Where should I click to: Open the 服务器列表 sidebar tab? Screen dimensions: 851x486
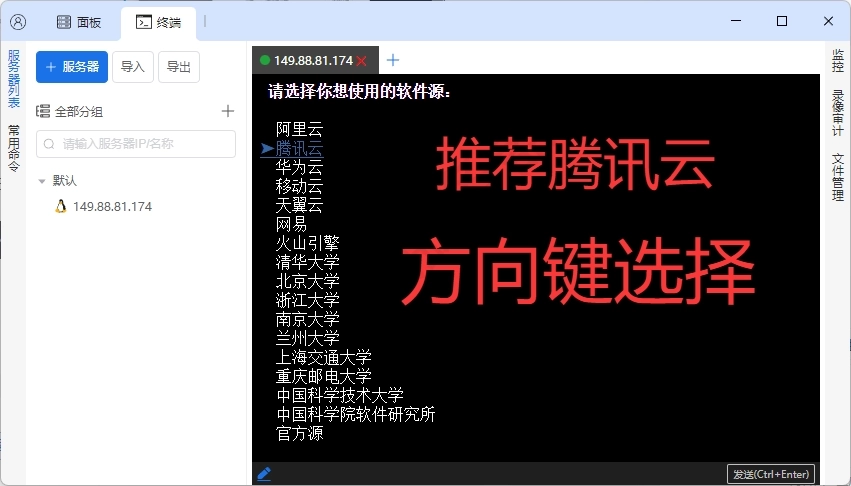[x=14, y=78]
